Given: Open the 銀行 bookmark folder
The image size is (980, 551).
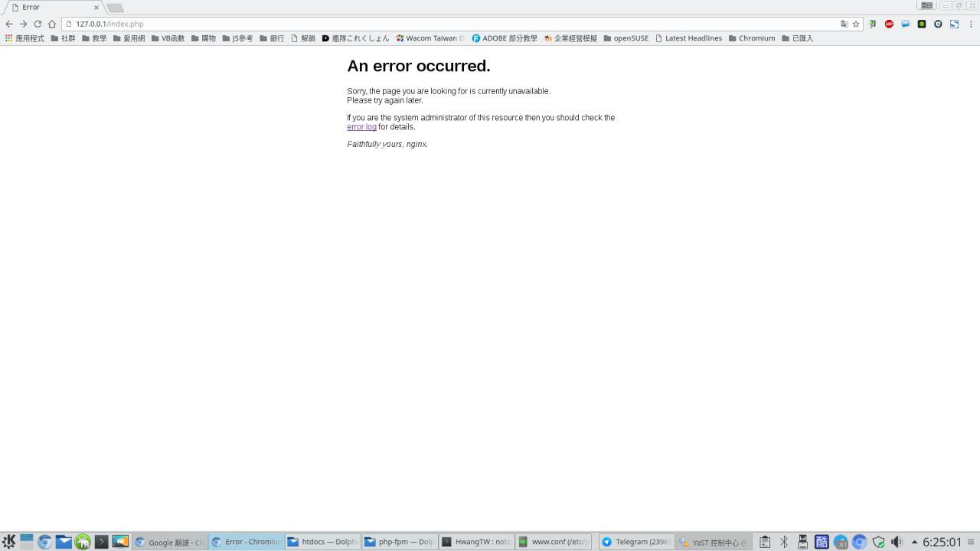Looking at the screenshot, I should coord(272,38).
